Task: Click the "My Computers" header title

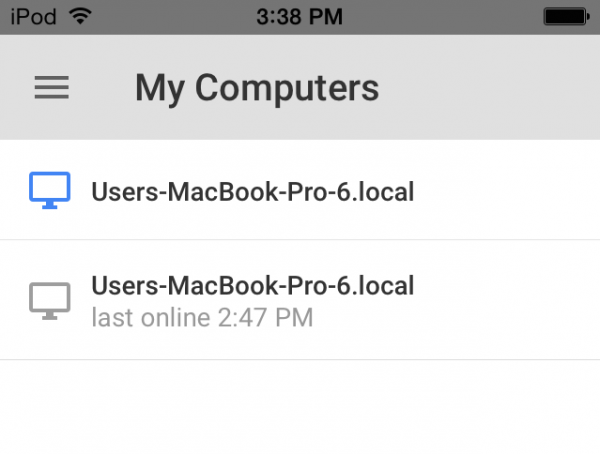Action: point(257,88)
